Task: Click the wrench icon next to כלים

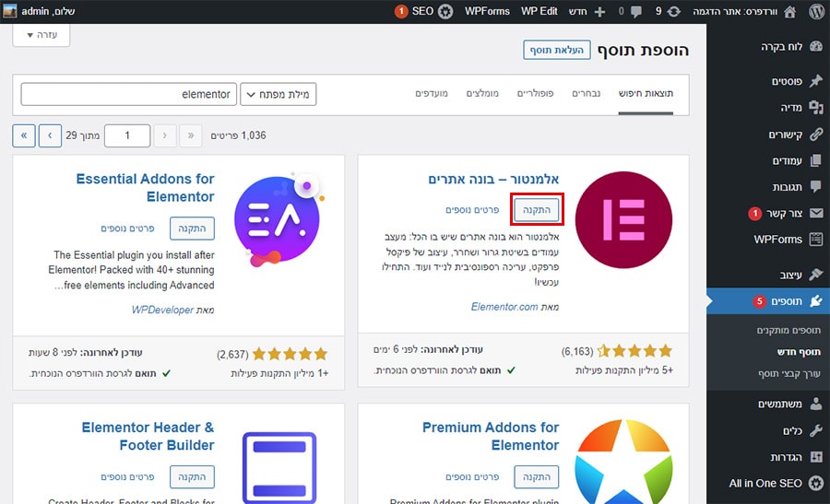Action: tap(816, 430)
